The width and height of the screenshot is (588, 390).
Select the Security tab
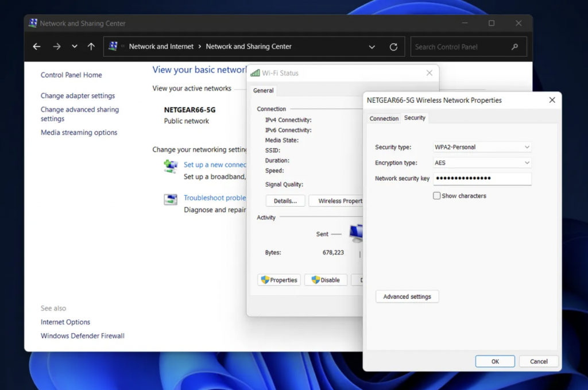(x=415, y=118)
